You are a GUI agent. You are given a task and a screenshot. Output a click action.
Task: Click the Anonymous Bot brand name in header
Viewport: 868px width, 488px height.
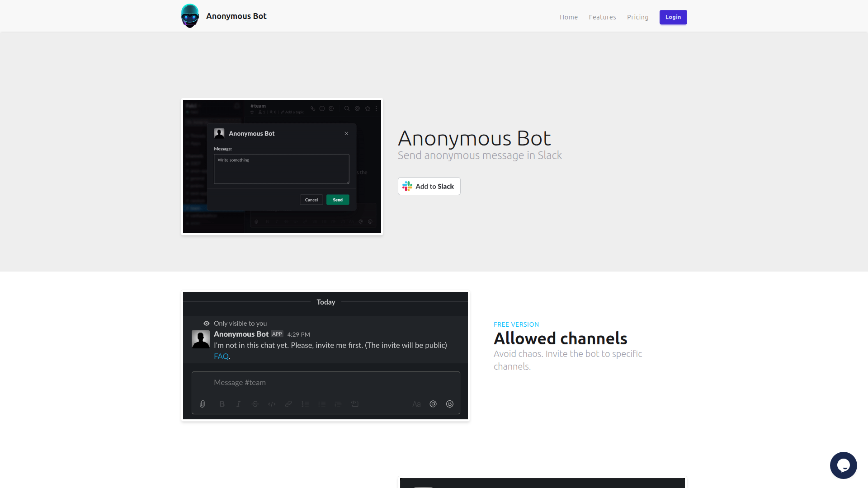point(236,16)
